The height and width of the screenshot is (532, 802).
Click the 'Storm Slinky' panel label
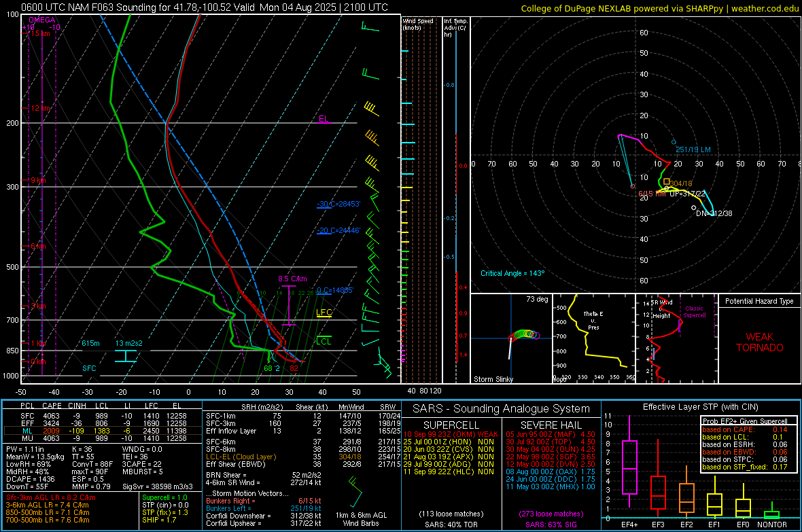point(493,379)
